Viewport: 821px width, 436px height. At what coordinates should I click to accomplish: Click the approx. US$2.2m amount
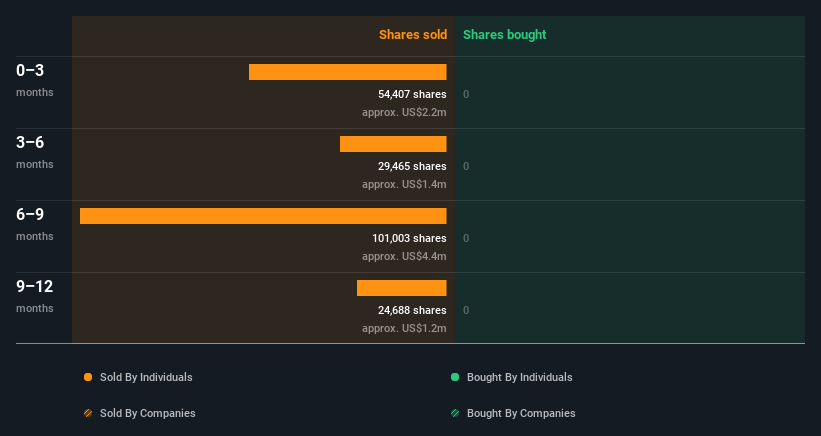point(404,113)
